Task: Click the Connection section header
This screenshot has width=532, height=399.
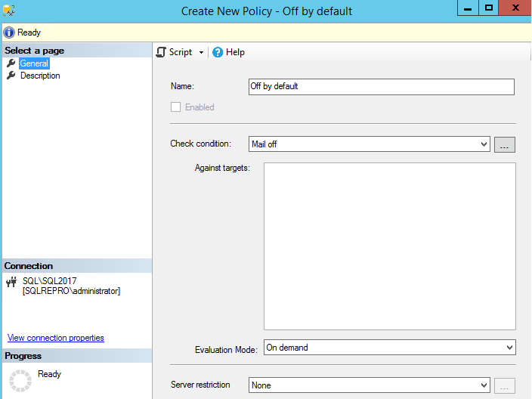Action: click(x=77, y=266)
